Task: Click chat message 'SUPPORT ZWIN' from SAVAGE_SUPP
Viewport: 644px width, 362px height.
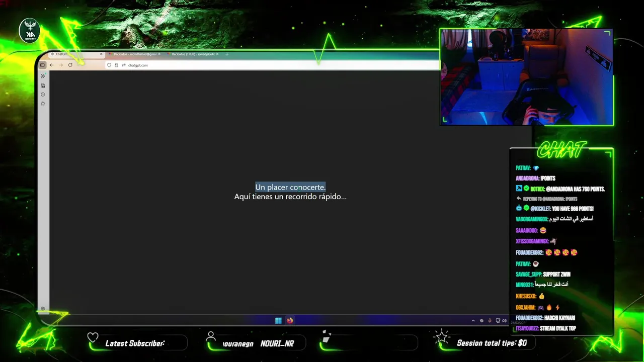Action: click(556, 275)
